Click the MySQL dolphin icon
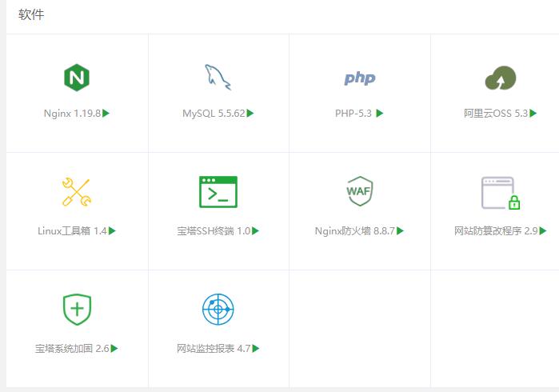Viewport: 559px width, 392px height. point(218,77)
